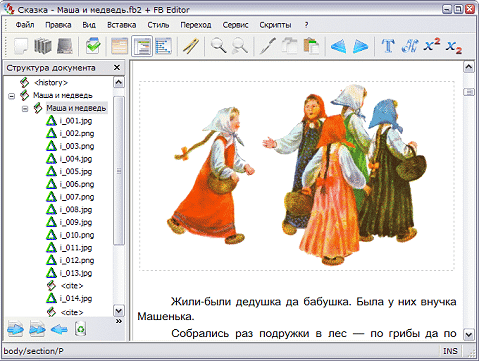The image size is (479, 361).
Task: Click the document scrollbar thumb
Action: pyautogui.click(x=469, y=92)
